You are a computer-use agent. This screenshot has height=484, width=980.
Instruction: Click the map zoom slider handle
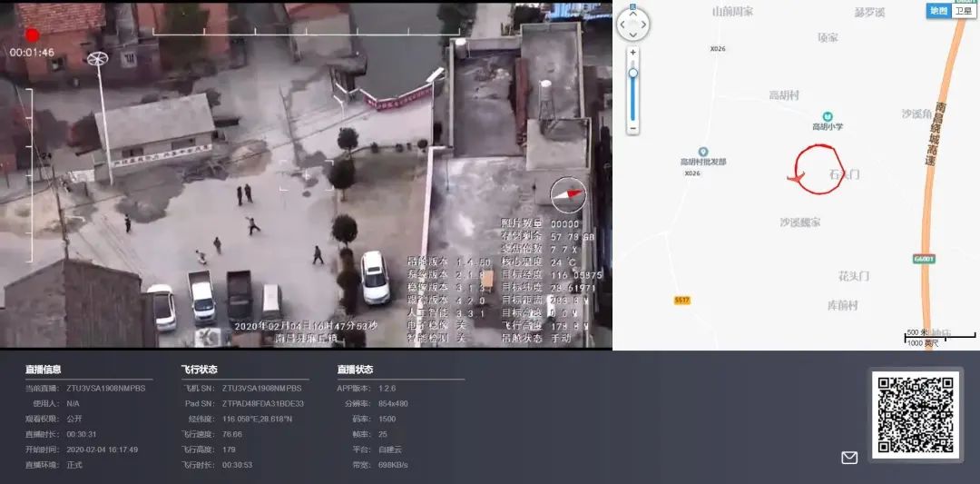coord(632,73)
